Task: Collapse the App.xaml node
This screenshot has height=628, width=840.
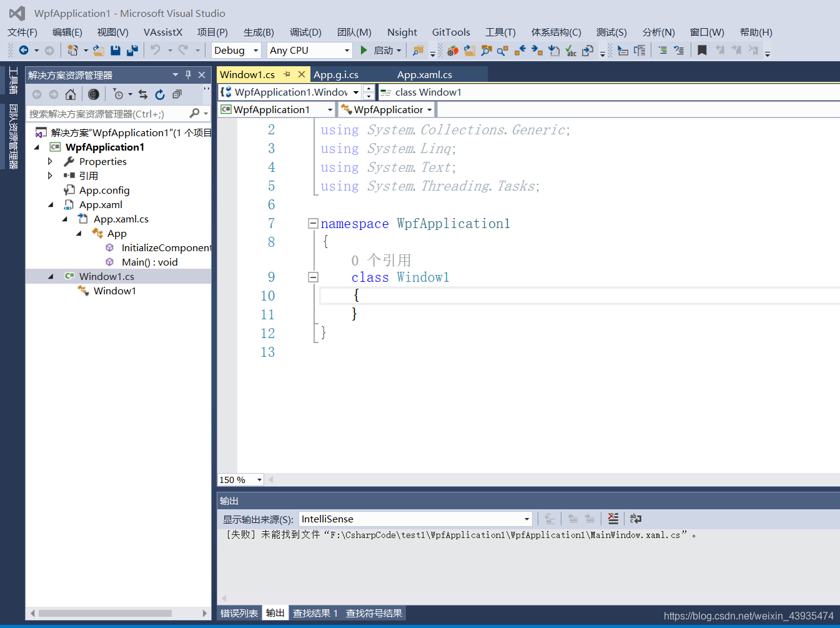Action: point(51,204)
